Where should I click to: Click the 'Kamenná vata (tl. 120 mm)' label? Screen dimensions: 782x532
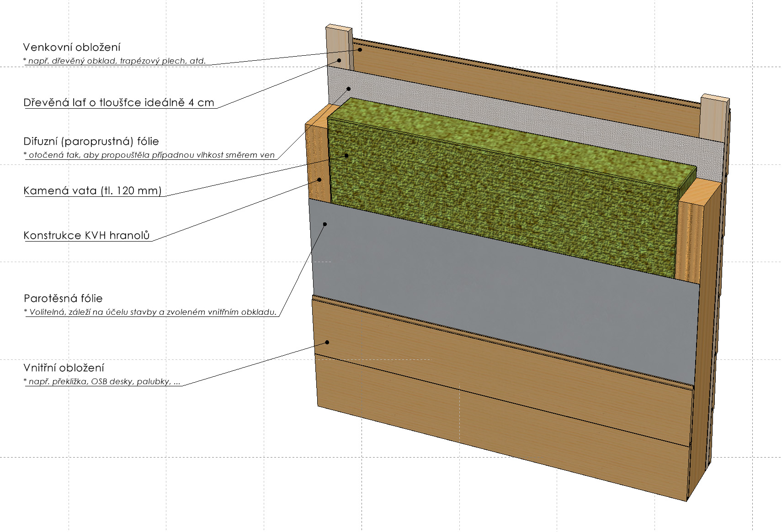92,191
